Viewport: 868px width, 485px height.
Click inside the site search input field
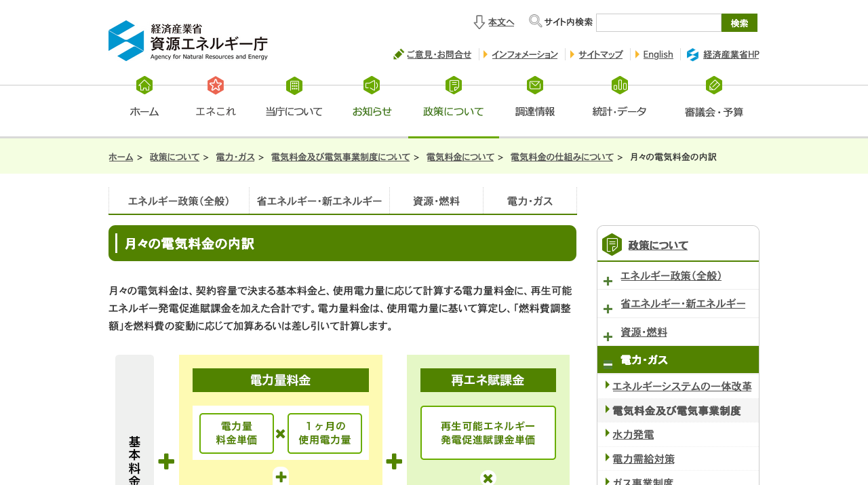point(658,22)
